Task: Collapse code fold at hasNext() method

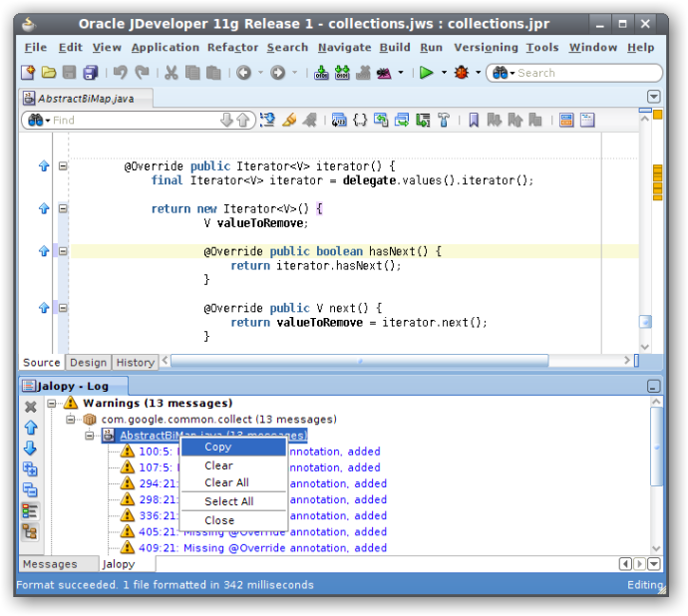Action: (63, 251)
